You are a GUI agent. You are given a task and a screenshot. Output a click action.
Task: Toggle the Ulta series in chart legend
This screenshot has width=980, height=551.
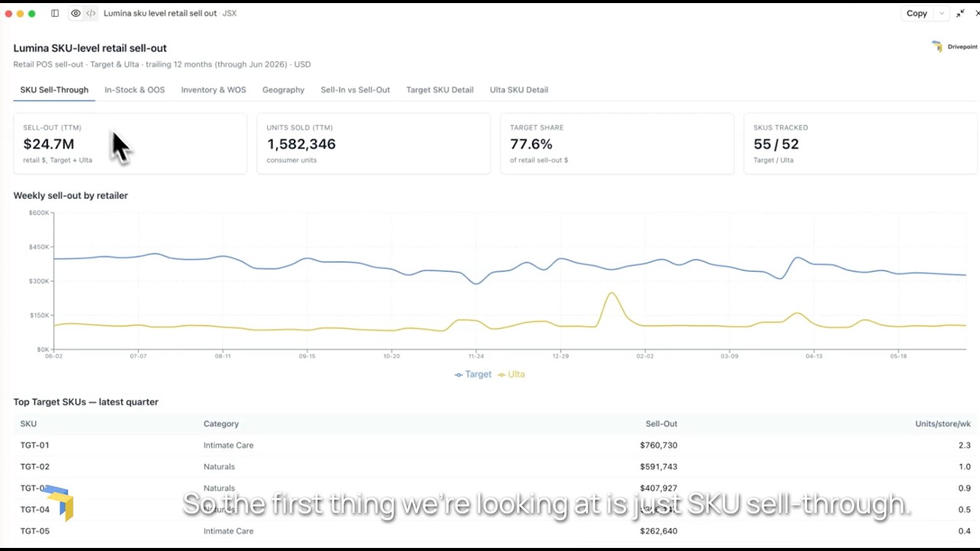511,374
